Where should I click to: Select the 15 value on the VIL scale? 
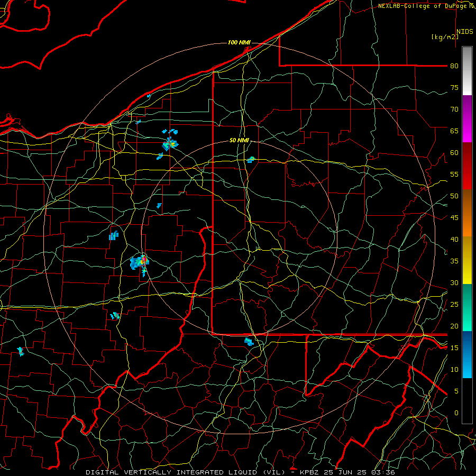click(454, 348)
